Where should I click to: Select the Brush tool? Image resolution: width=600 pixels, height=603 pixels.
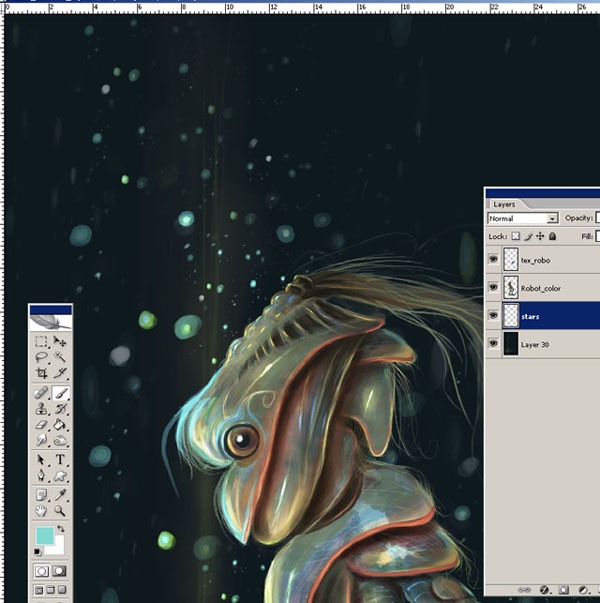[60, 393]
